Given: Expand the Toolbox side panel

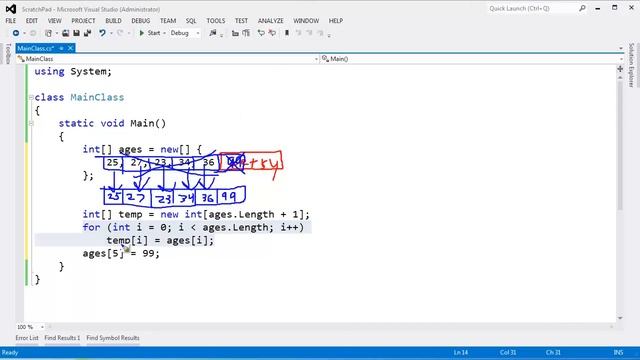Looking at the screenshot, I should tap(8, 53).
